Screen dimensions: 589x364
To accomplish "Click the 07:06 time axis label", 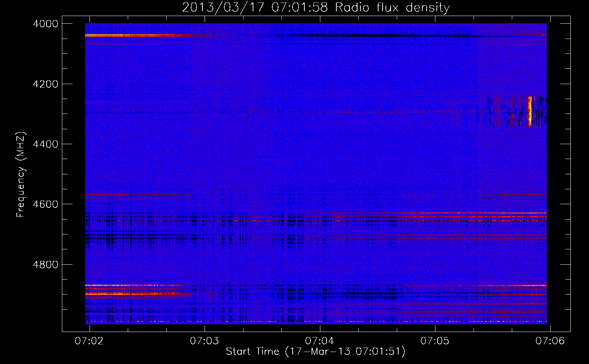I will point(550,341).
